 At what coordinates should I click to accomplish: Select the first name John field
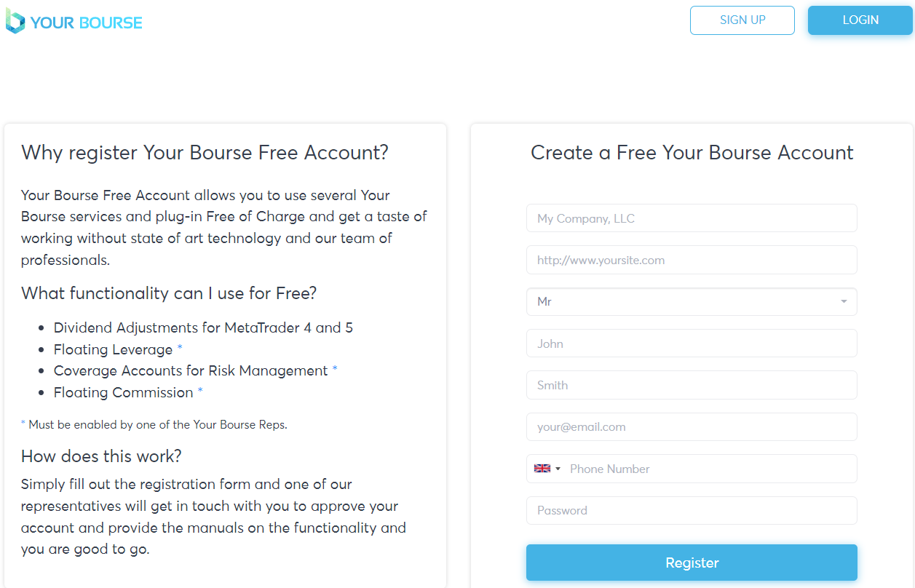[692, 343]
